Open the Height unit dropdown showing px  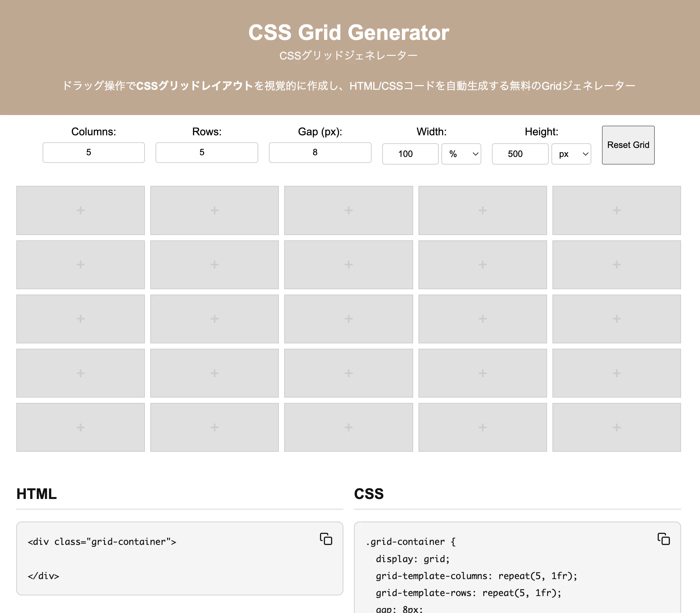(571, 154)
